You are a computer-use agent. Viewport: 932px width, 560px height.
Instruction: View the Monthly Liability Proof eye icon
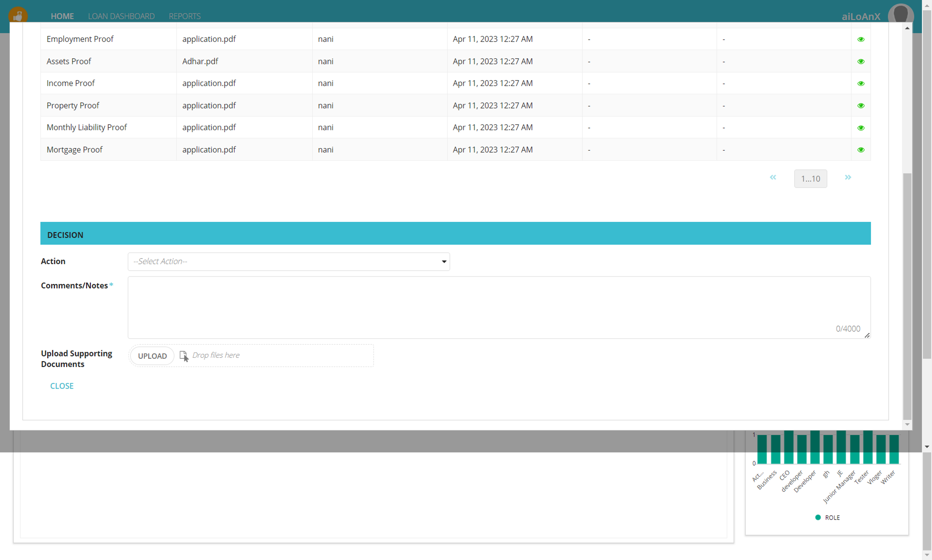pos(861,128)
